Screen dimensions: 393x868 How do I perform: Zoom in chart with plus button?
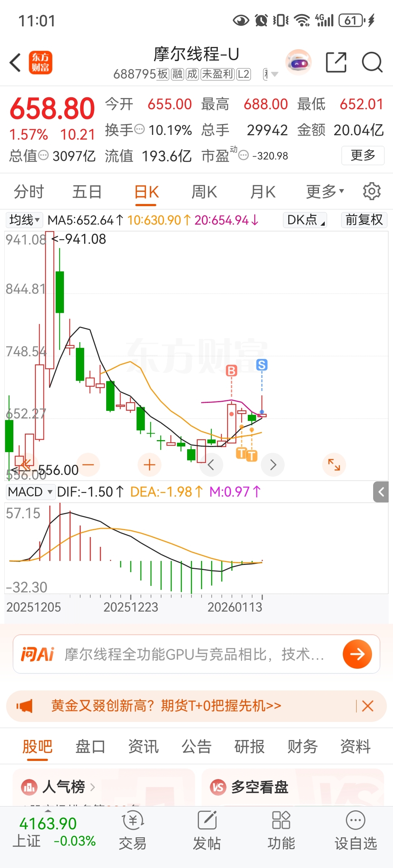tap(150, 464)
